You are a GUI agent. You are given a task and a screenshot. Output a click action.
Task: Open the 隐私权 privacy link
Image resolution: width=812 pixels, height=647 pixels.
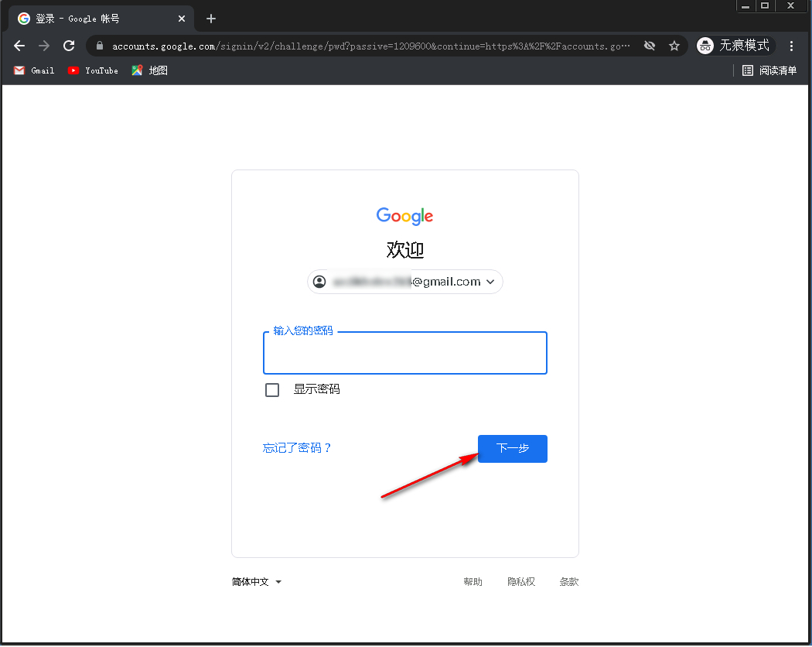pos(521,582)
